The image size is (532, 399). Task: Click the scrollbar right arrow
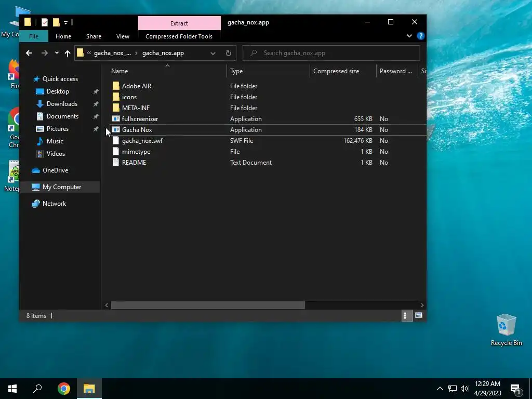422,305
